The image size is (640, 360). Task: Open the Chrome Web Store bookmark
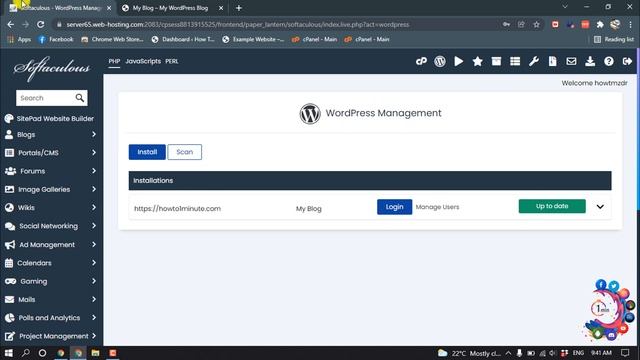coord(112,40)
